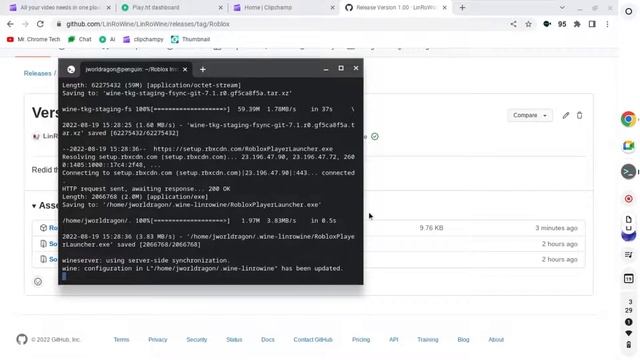Click green verified checkmark icon

point(375,136)
